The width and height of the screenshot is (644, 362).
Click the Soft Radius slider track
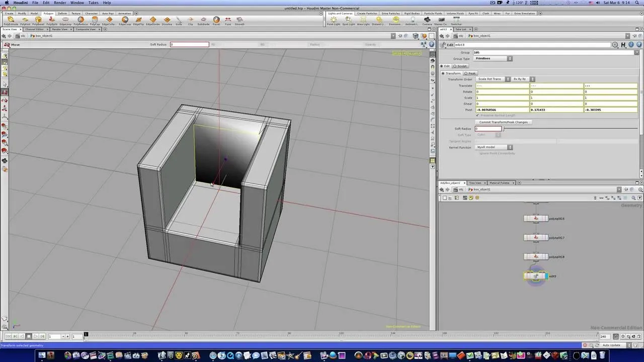(571, 129)
